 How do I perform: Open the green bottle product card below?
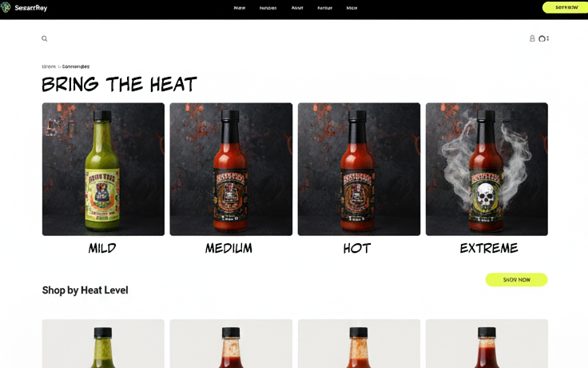[103, 343]
